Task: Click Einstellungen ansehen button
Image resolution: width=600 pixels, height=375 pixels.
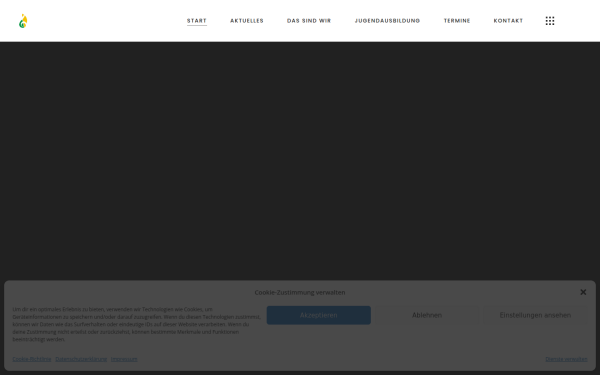Action: point(535,315)
